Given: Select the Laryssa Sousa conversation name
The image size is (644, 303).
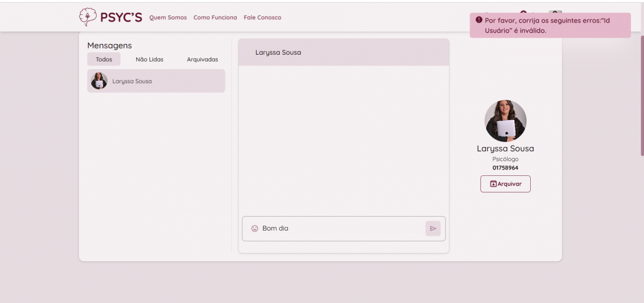Looking at the screenshot, I should [x=132, y=82].
